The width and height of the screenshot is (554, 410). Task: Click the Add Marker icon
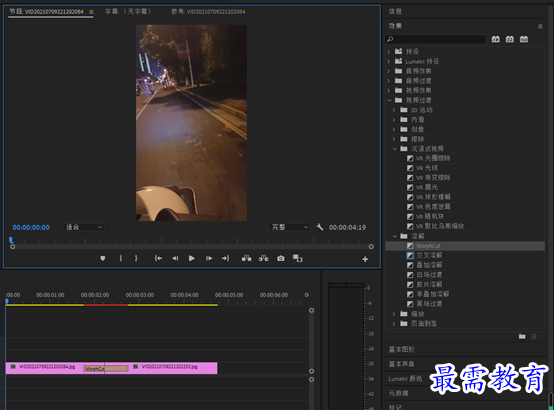point(103,258)
